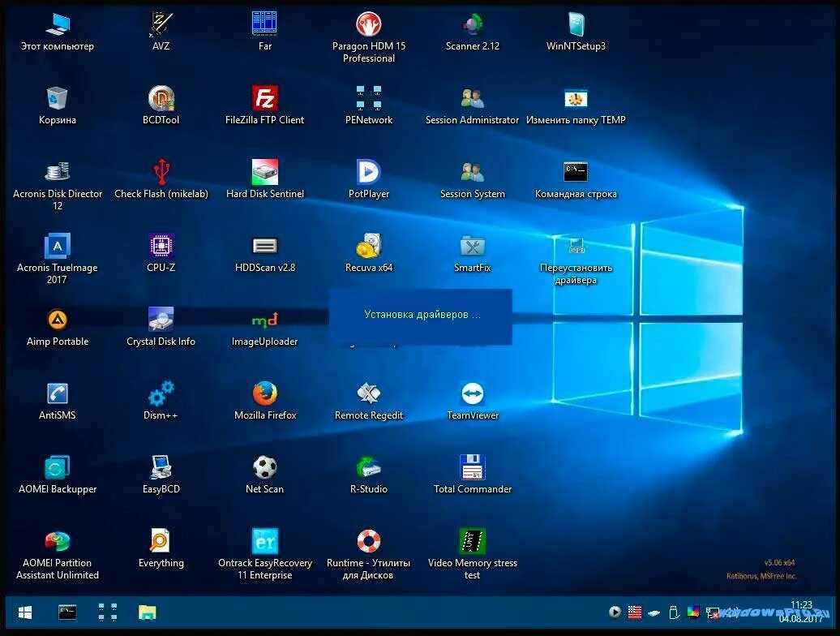Open command prompt from the taskbar
Screen dimensions: 840x636
[67, 612]
